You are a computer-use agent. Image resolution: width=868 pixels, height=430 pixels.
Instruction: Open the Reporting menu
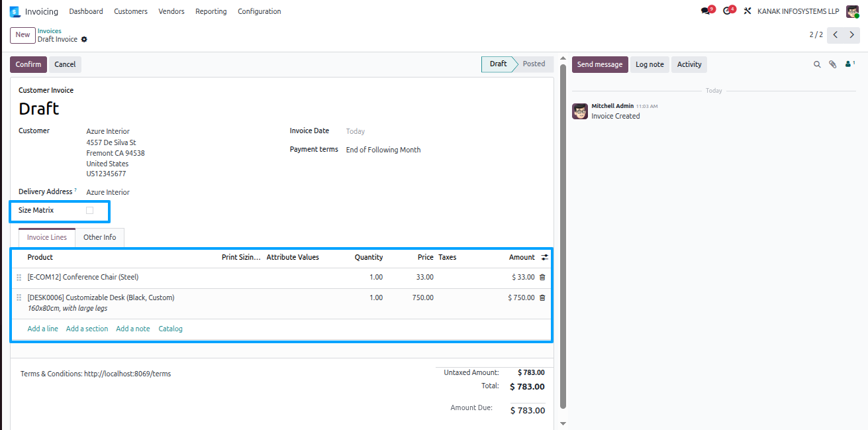(x=211, y=11)
